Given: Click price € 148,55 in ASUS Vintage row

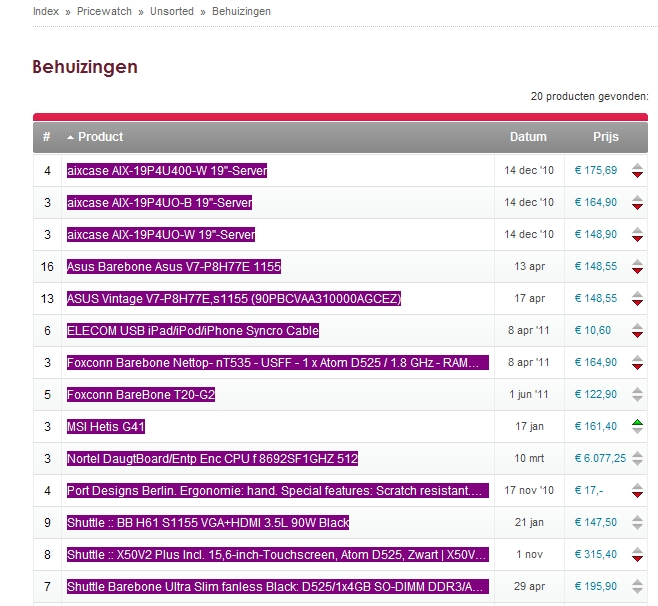Looking at the screenshot, I should 595,298.
